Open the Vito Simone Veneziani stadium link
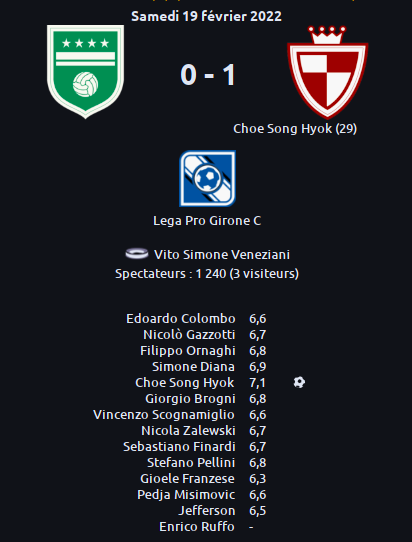The image size is (412, 542). point(222,255)
